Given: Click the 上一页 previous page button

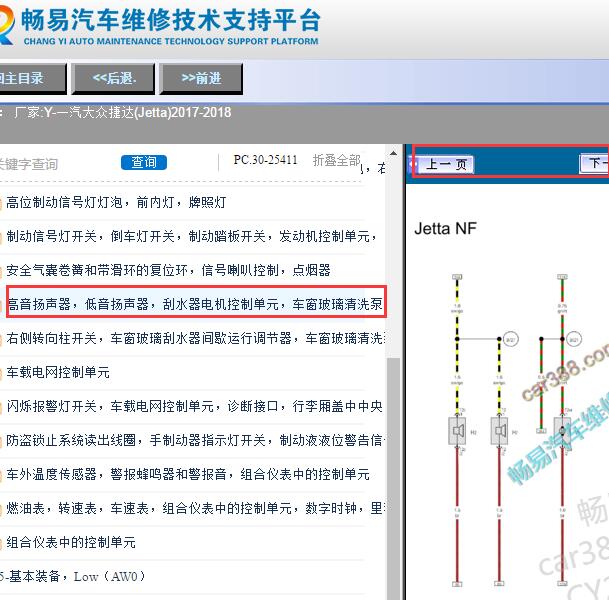Looking at the screenshot, I should pos(446,164).
